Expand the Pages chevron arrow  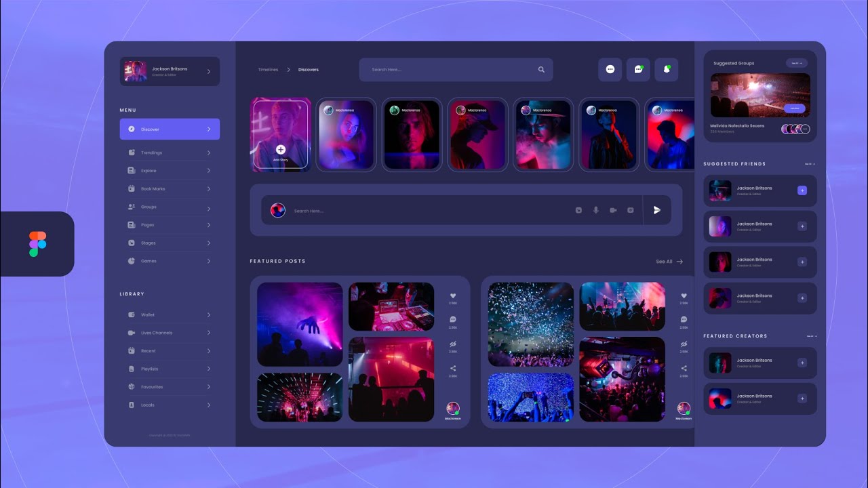(209, 225)
